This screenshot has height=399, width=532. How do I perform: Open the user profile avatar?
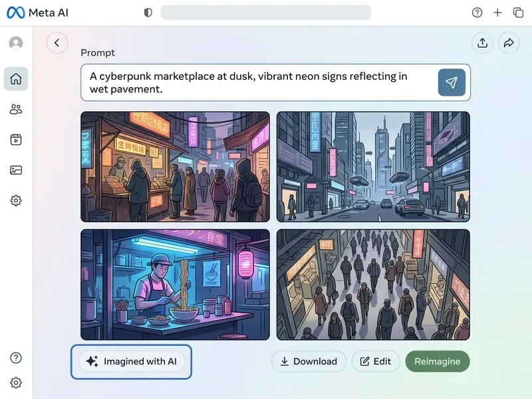pyautogui.click(x=16, y=43)
